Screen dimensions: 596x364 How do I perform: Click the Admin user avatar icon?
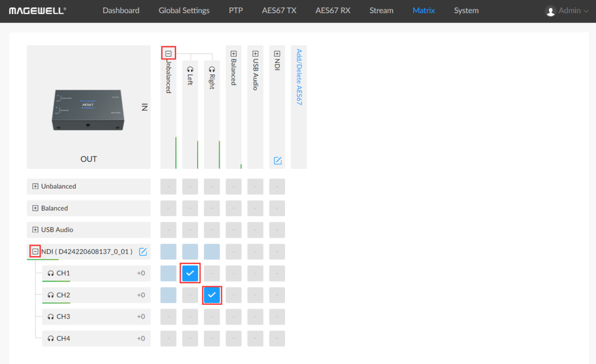[550, 11]
